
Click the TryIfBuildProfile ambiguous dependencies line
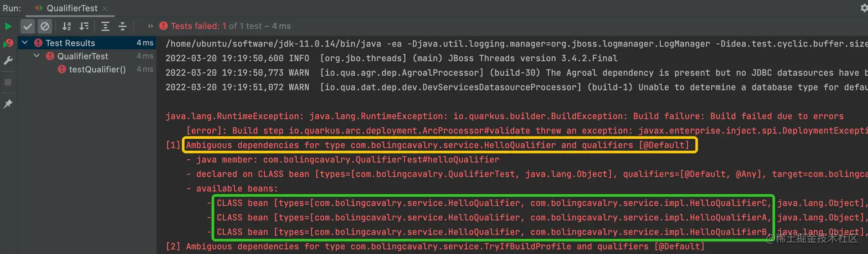pos(435,247)
